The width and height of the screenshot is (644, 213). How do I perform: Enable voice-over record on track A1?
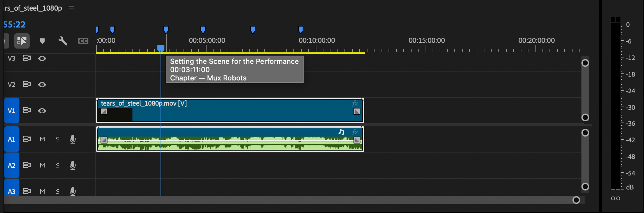pos(73,139)
